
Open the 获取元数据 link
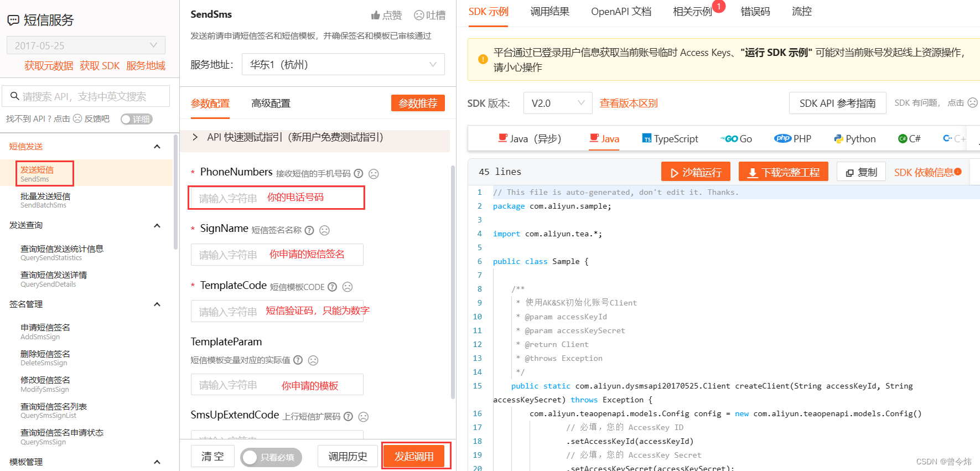pyautogui.click(x=49, y=66)
